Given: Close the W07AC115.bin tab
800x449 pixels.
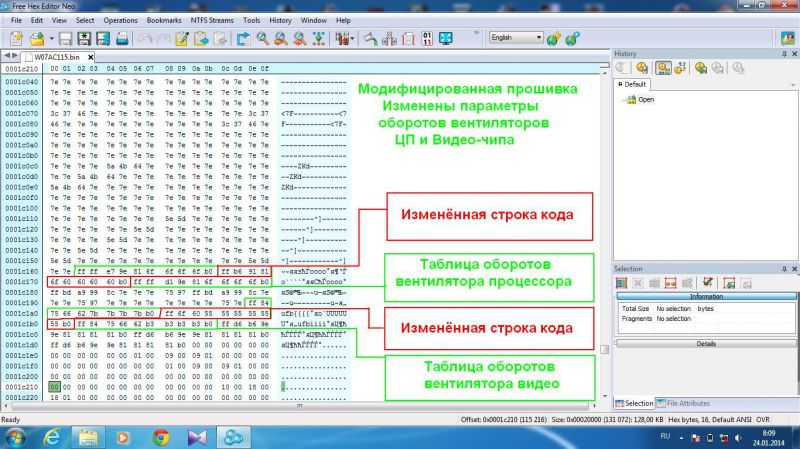Looking at the screenshot, I should click(x=90, y=57).
